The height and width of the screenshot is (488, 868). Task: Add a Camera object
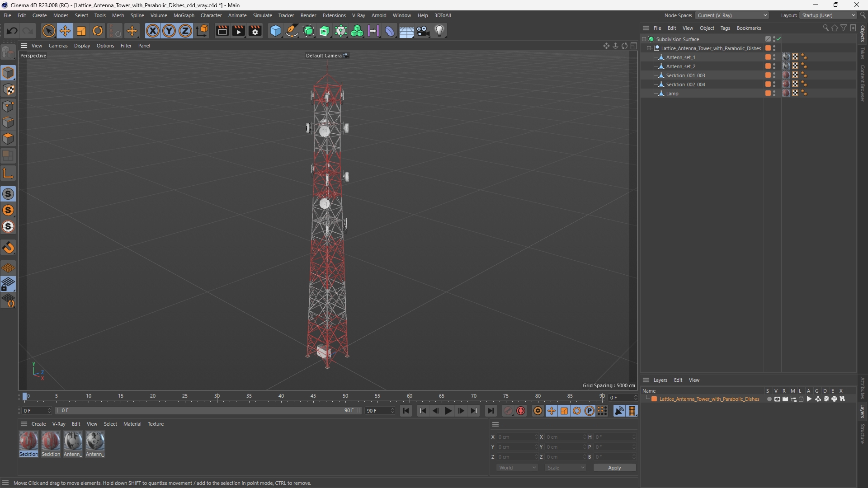pos(423,31)
